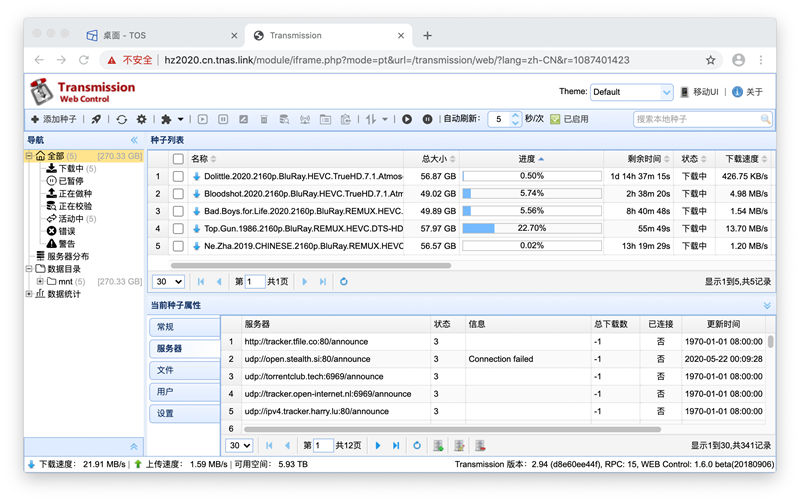Toggle select-all checkbox in torrent list header
800x502 pixels.
(178, 159)
